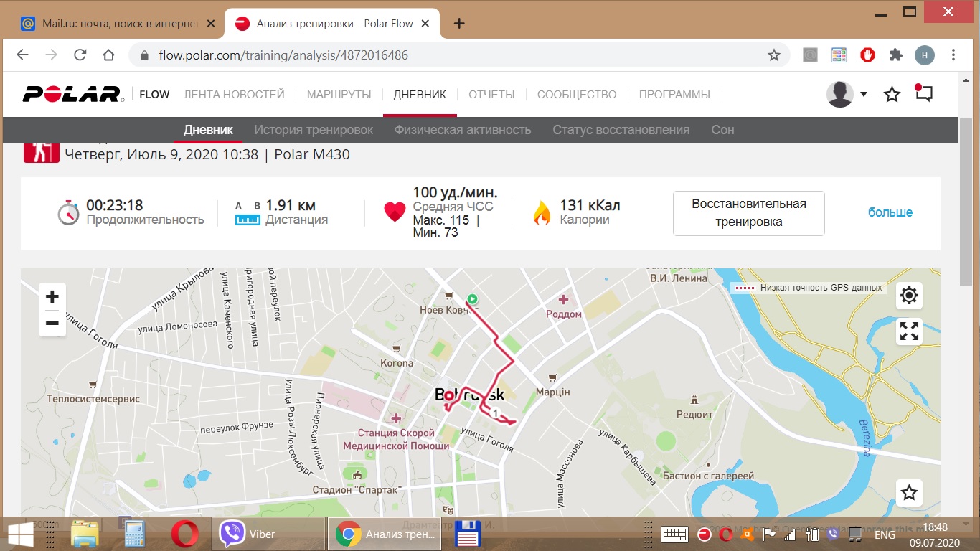Image resolution: width=980 pixels, height=551 pixels.
Task: Click the green route start marker
Action: click(472, 299)
